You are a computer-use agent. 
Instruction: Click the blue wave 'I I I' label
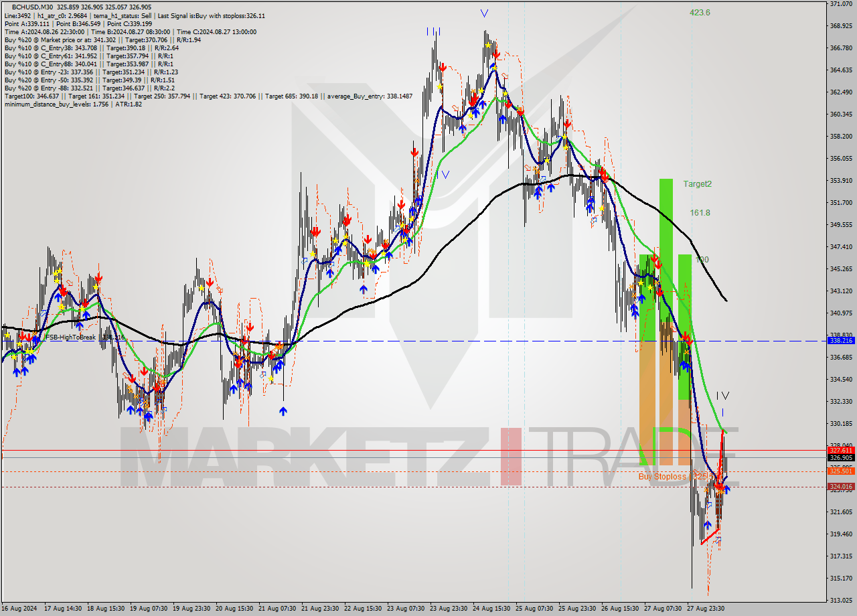pos(433,31)
